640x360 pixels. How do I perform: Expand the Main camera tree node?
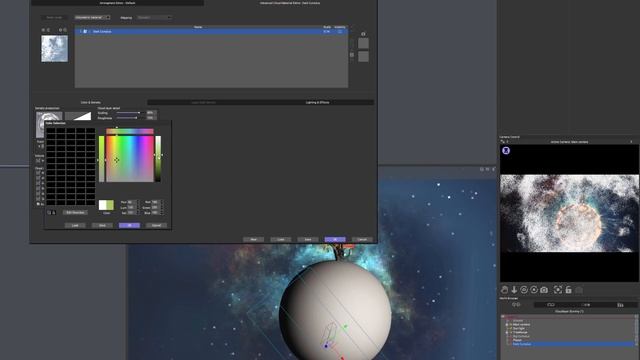507,324
